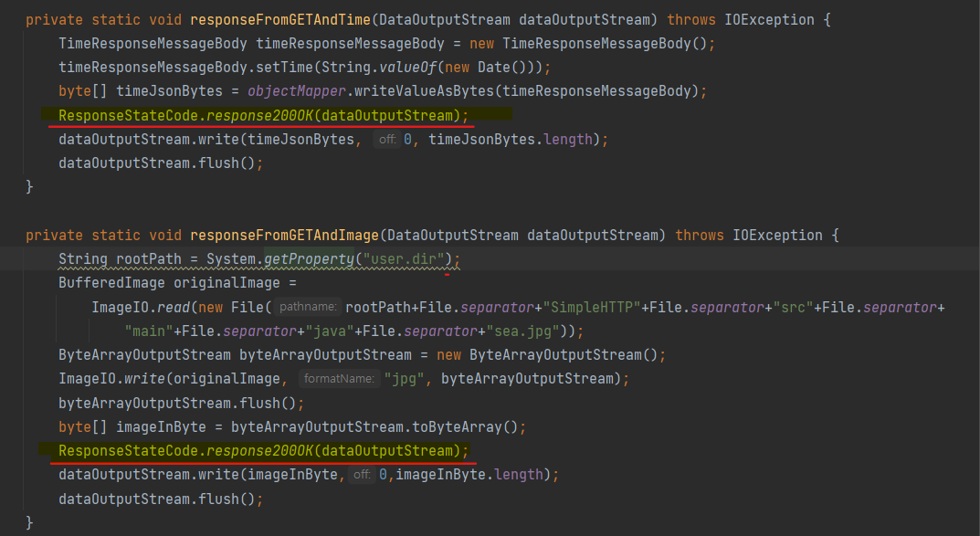Click the BufferedImage type name
This screenshot has height=536, width=980.
[111, 283]
